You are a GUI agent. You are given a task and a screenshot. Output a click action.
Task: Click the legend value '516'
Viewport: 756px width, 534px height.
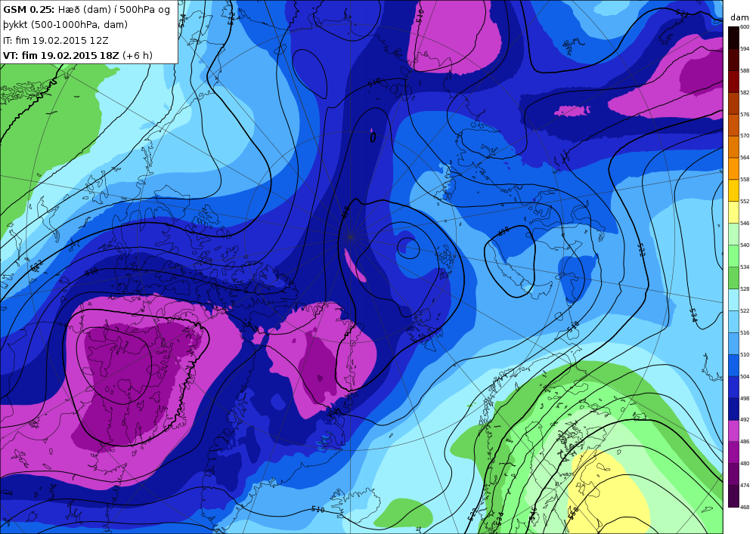[745, 333]
